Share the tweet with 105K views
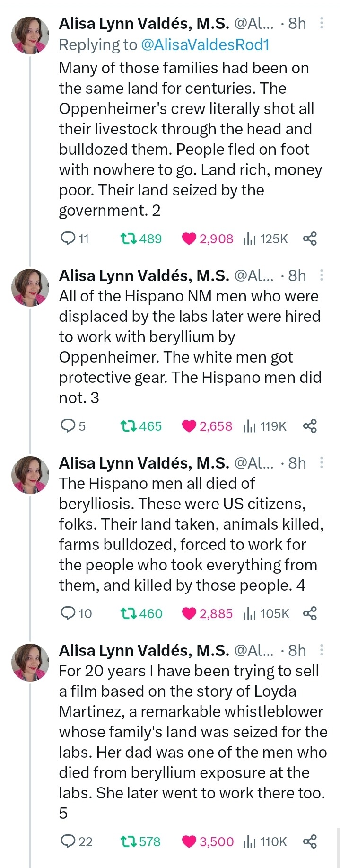Screen dimensions: 340x868 click(310, 613)
